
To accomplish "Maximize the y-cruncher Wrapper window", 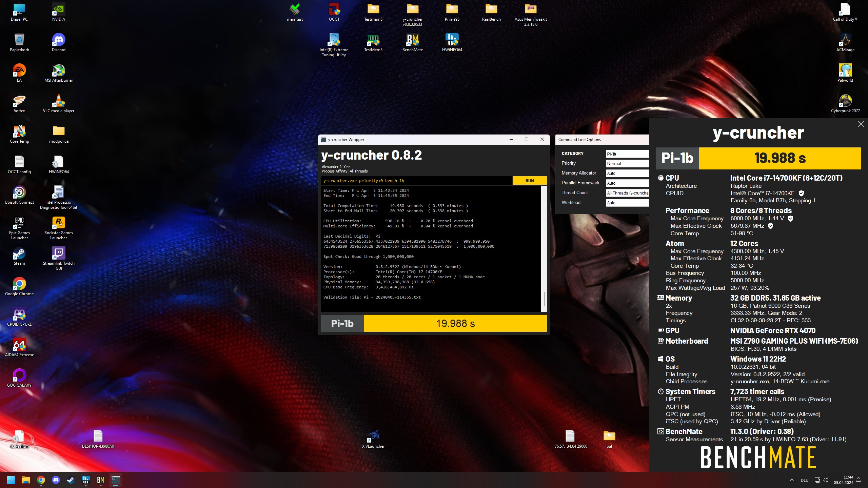I will point(527,139).
